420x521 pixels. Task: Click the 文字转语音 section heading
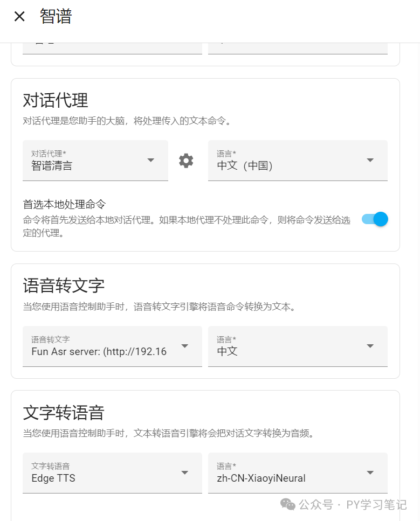(x=64, y=412)
